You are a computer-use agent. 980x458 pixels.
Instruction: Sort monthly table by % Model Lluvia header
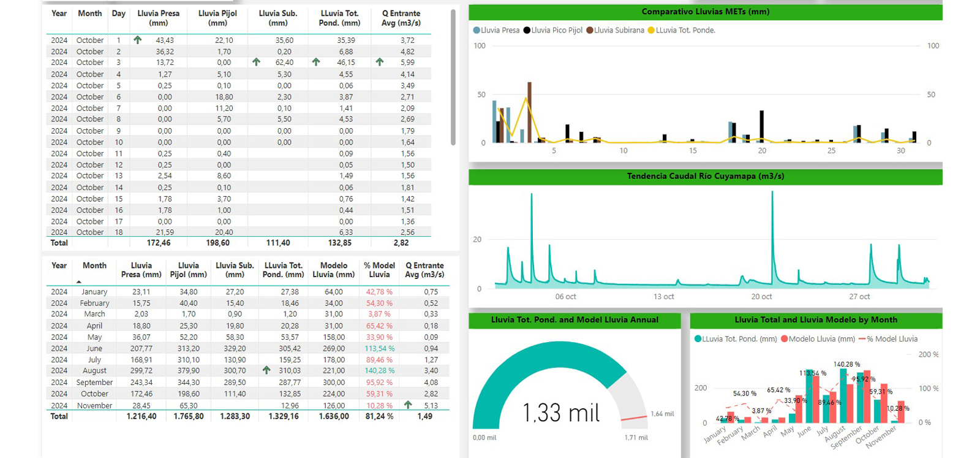[x=379, y=270]
